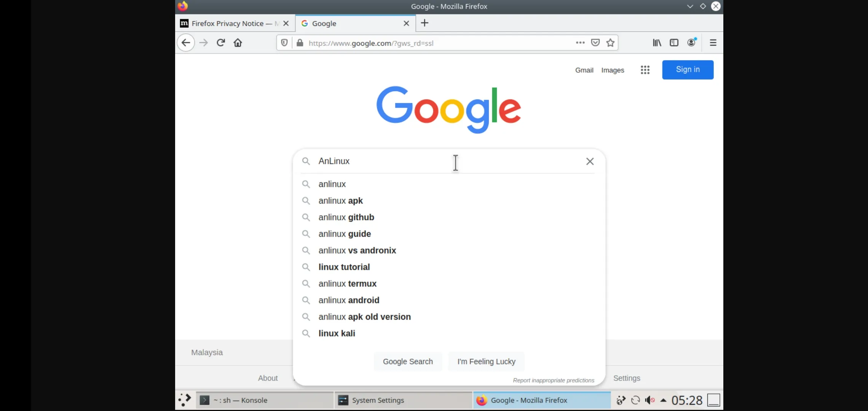Click the Firefox account avatar icon
The image size is (868, 411).
(691, 43)
